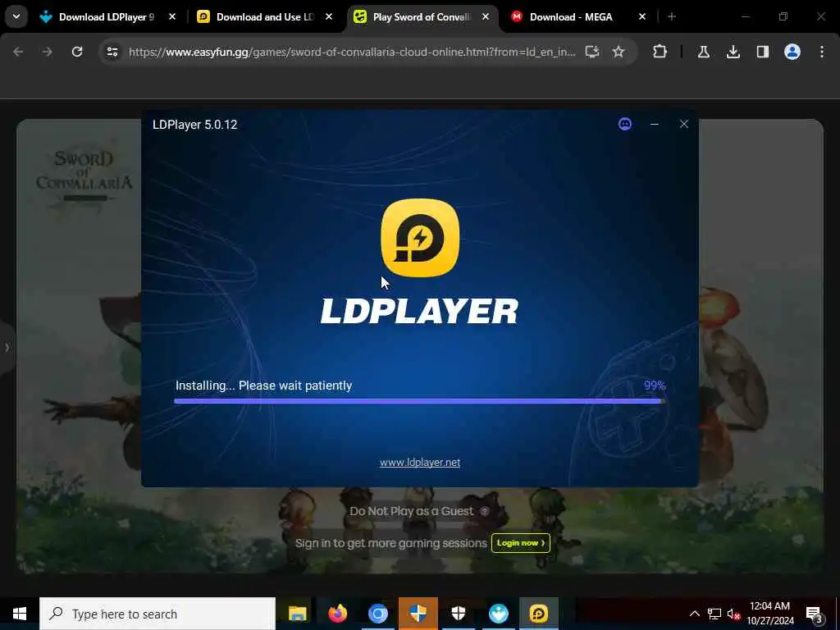This screenshot has height=630, width=840.
Task: Click the Type here to search box
Action: pos(157,614)
